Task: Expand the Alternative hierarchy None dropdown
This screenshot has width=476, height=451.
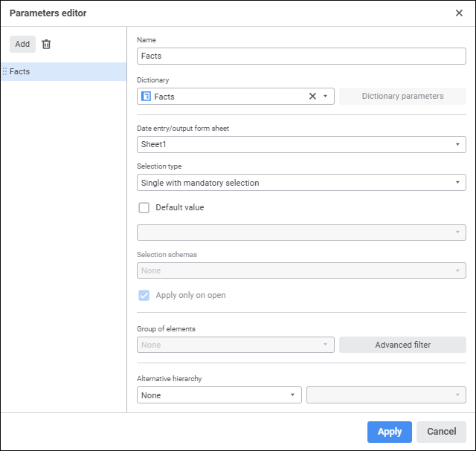Action: point(219,395)
